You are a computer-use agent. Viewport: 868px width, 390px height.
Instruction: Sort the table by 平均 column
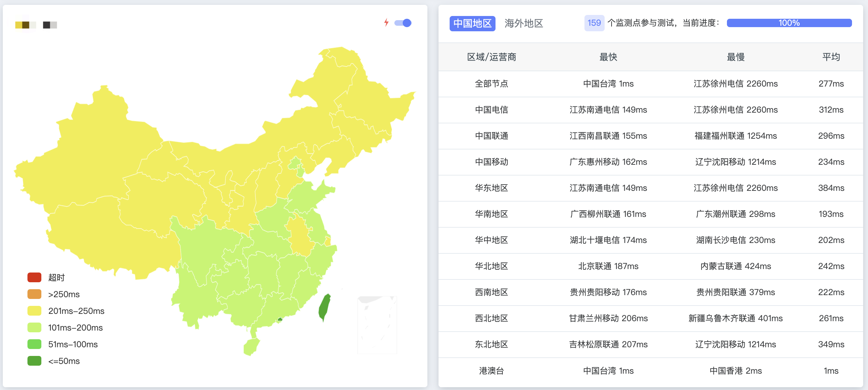point(832,57)
